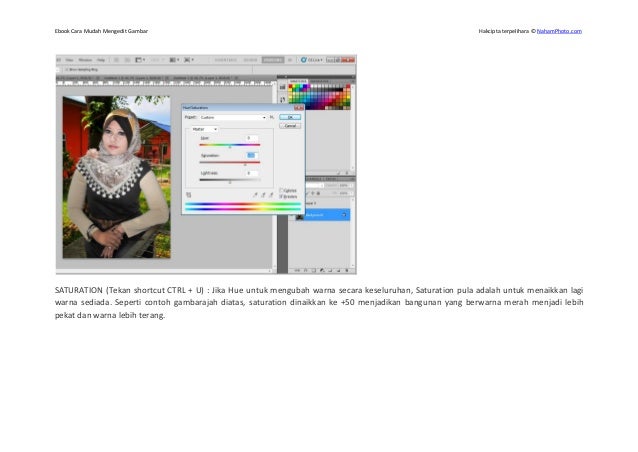Click the edited photo on the canvas

pos(116,177)
